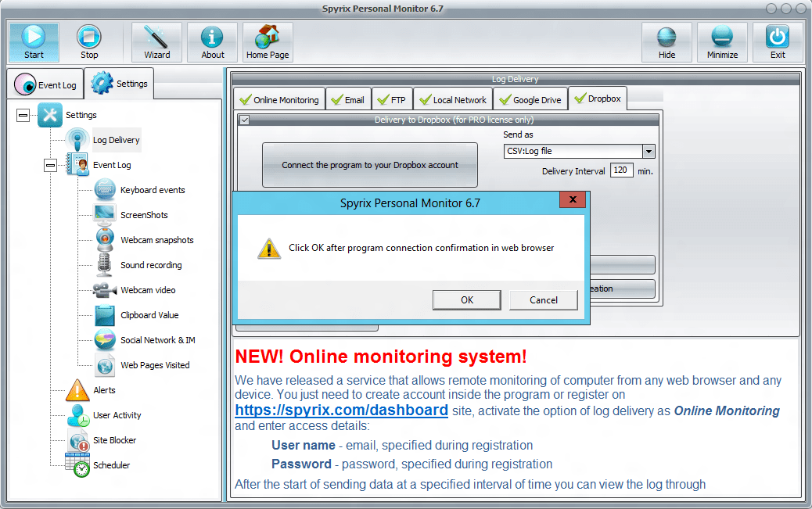Open the spyrix.com/dashboard link
The image size is (812, 509).
tap(341, 410)
